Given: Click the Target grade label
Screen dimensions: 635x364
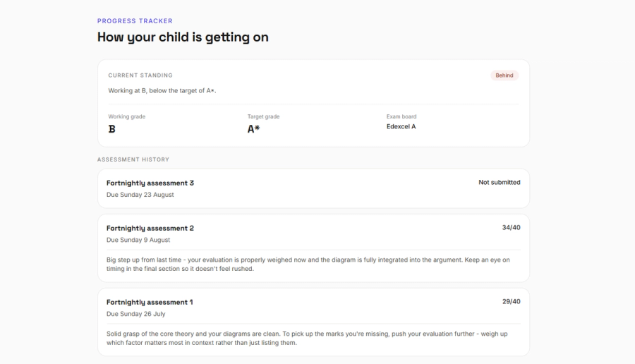Looking at the screenshot, I should [x=264, y=116].
